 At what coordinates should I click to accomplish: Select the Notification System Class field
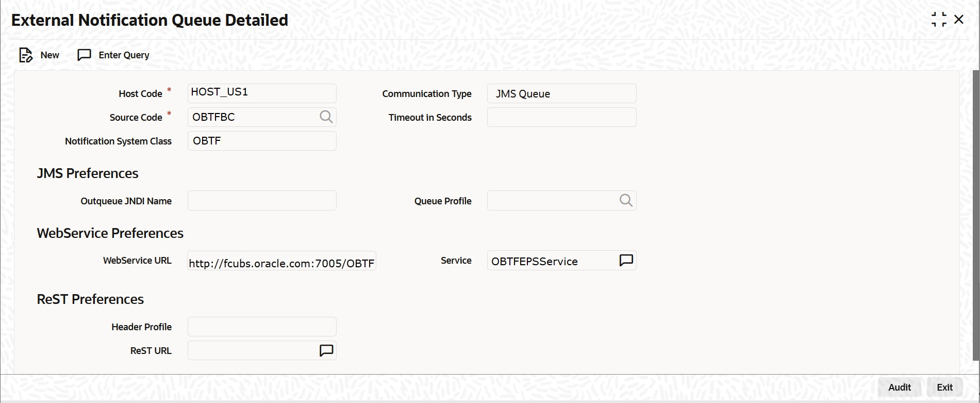(262, 141)
